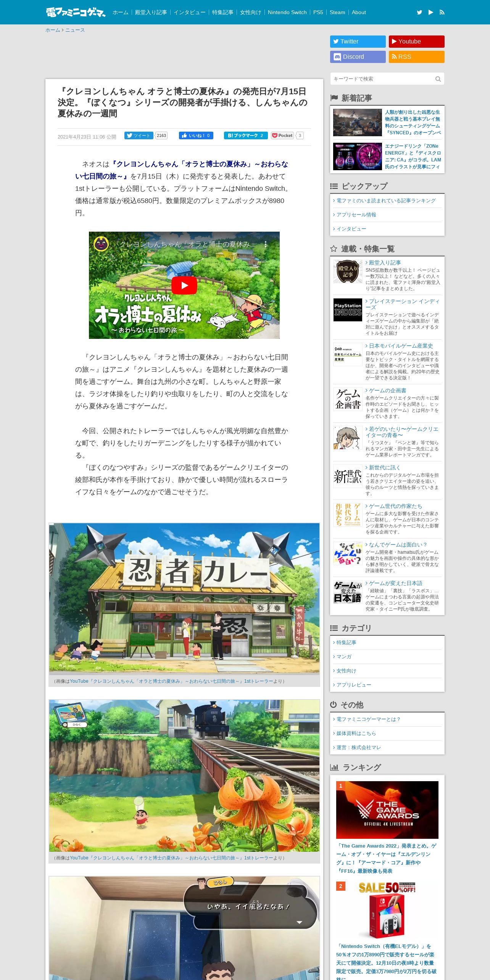Open ゲームの企画書 series link
This screenshot has height=980, width=490.
(387, 390)
